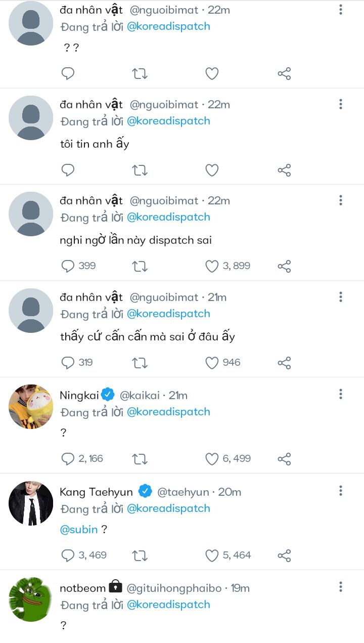Retweet the "nghi ngờ lần này dispatch sai" tweet
The height and width of the screenshot is (643, 364).
pyautogui.click(x=140, y=266)
